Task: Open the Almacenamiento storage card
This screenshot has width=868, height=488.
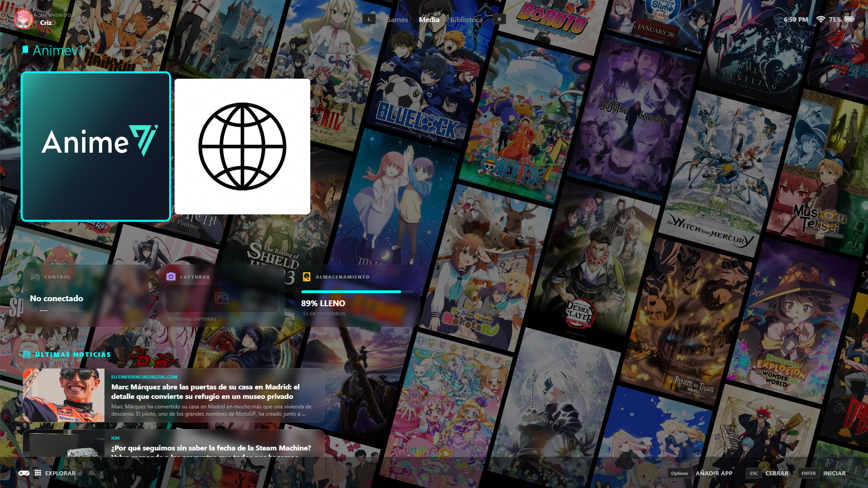Action: (357, 295)
